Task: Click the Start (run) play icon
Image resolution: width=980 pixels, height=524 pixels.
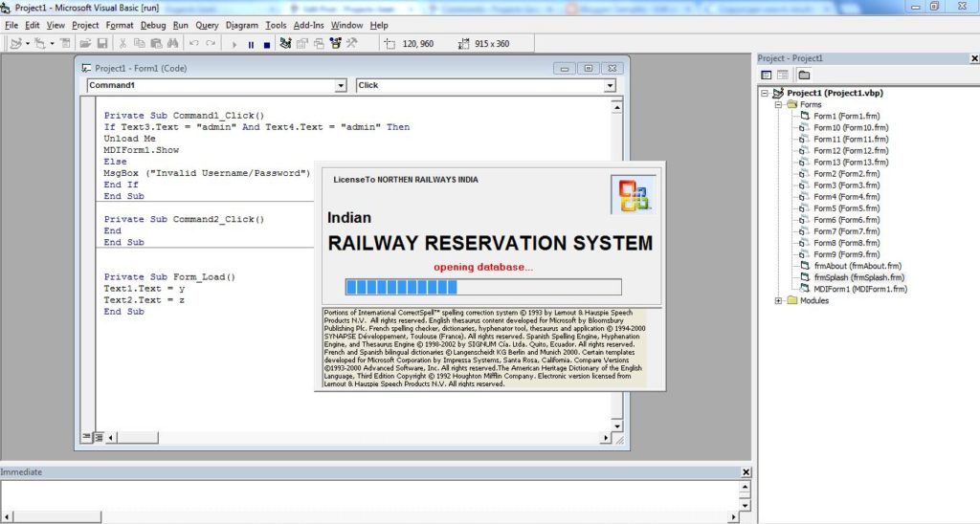Action: point(234,44)
